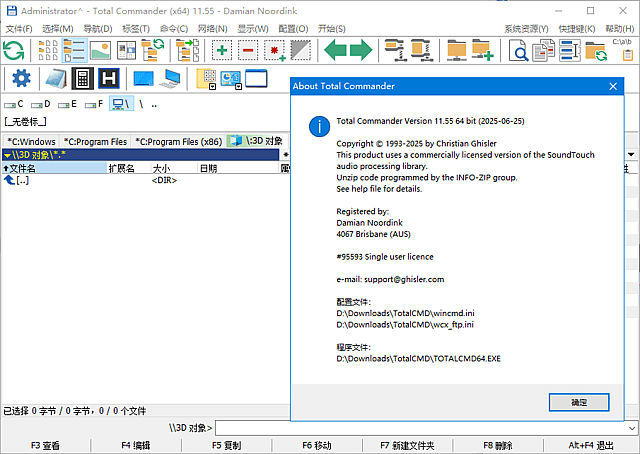Click the invert selection icon
Viewport: 640px width, 454px height.
point(300,51)
